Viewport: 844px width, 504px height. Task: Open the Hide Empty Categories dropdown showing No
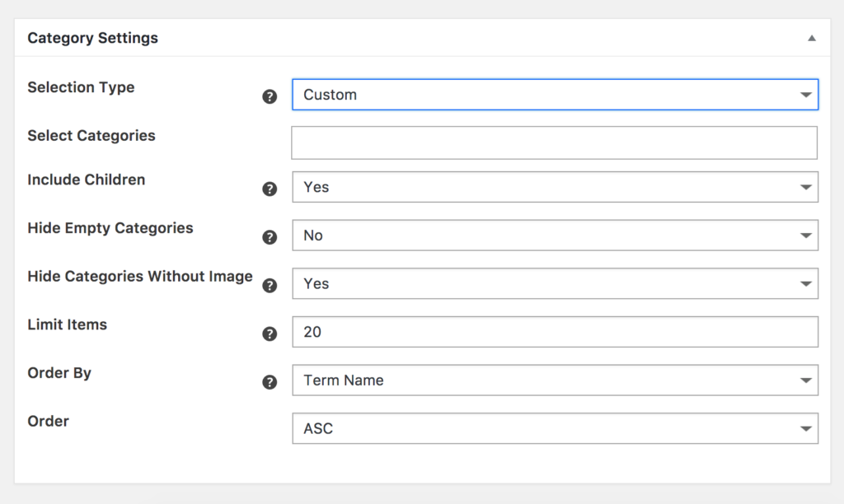pyautogui.click(x=555, y=236)
